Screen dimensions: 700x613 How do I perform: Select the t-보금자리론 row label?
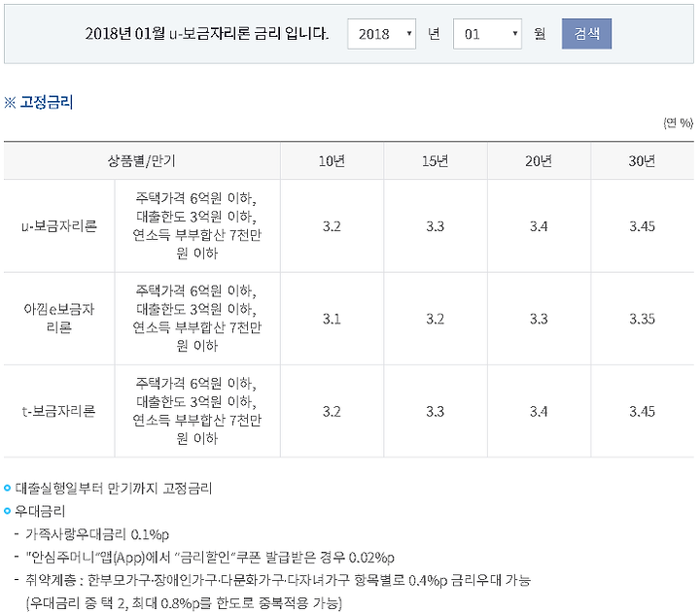pos(59,411)
